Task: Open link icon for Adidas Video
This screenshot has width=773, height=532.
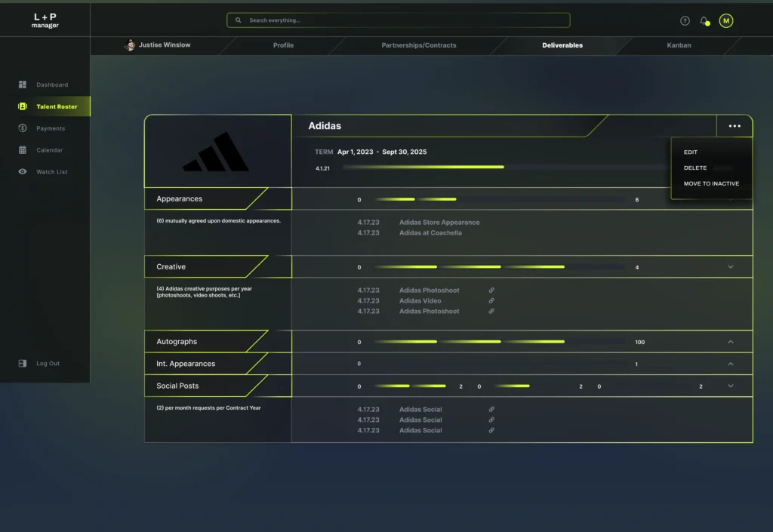Action: 491,300
